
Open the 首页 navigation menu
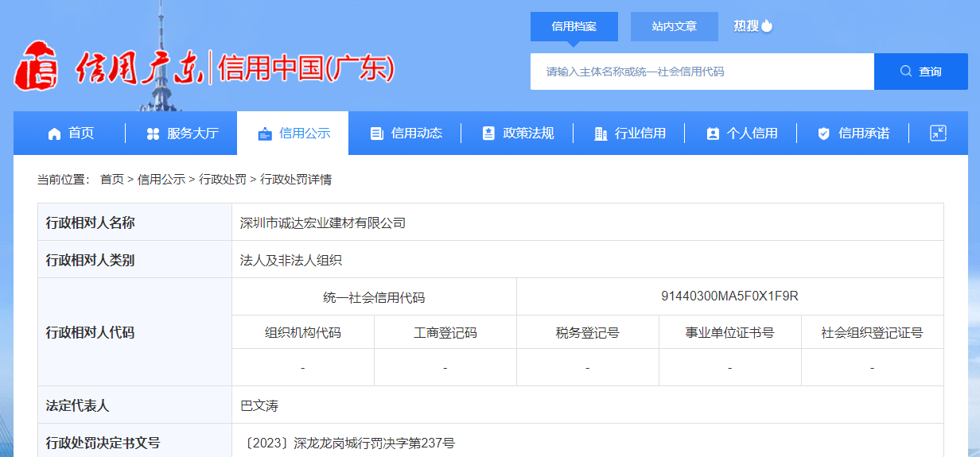coord(70,134)
